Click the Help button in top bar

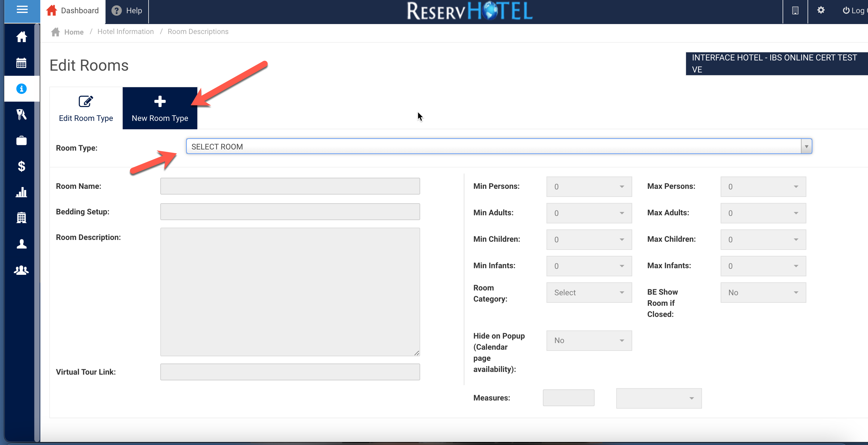(127, 11)
